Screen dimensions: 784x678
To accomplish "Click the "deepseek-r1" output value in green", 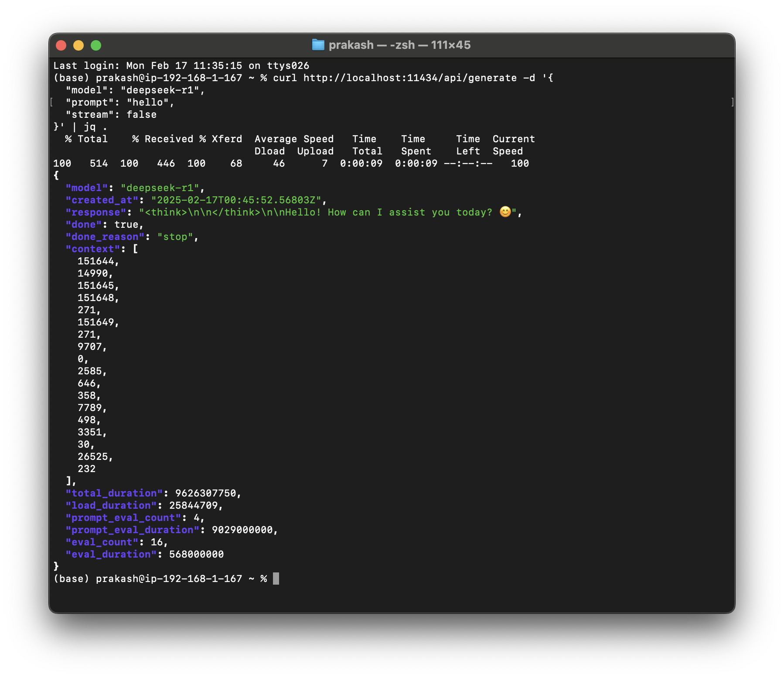I will click(x=160, y=188).
